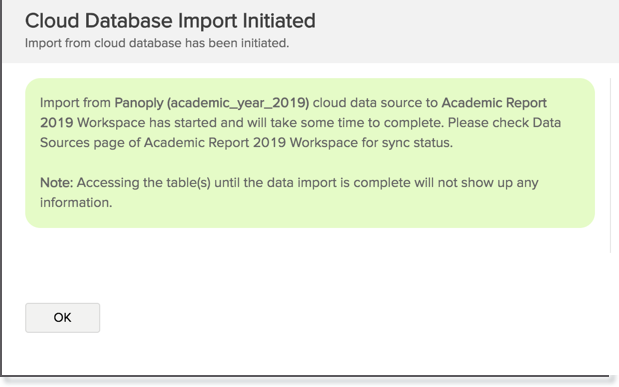Click the words 'cloud data source to'
This screenshot has width=619, height=387.
pos(375,103)
